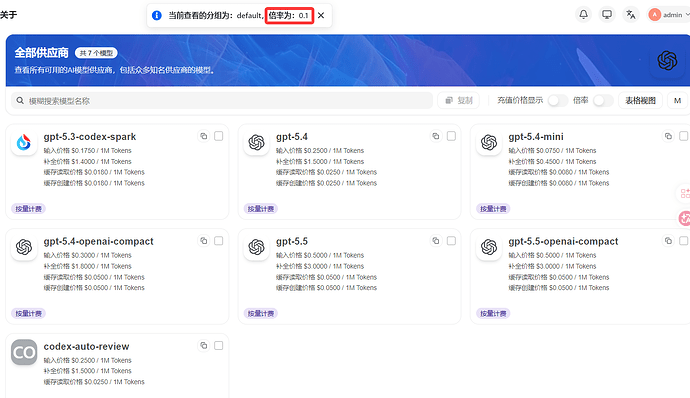This screenshot has width=690, height=398.
Task: Open the language translate icon
Action: (631, 15)
